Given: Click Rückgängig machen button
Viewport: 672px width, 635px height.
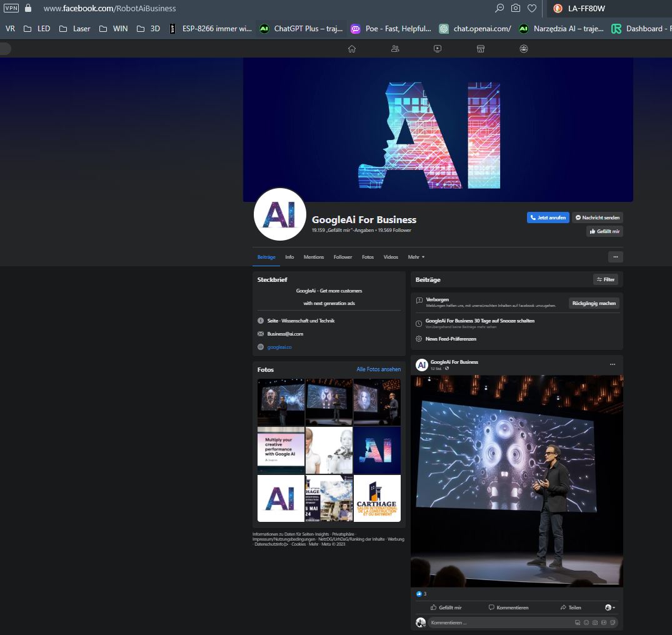Looking at the screenshot, I should (x=594, y=303).
